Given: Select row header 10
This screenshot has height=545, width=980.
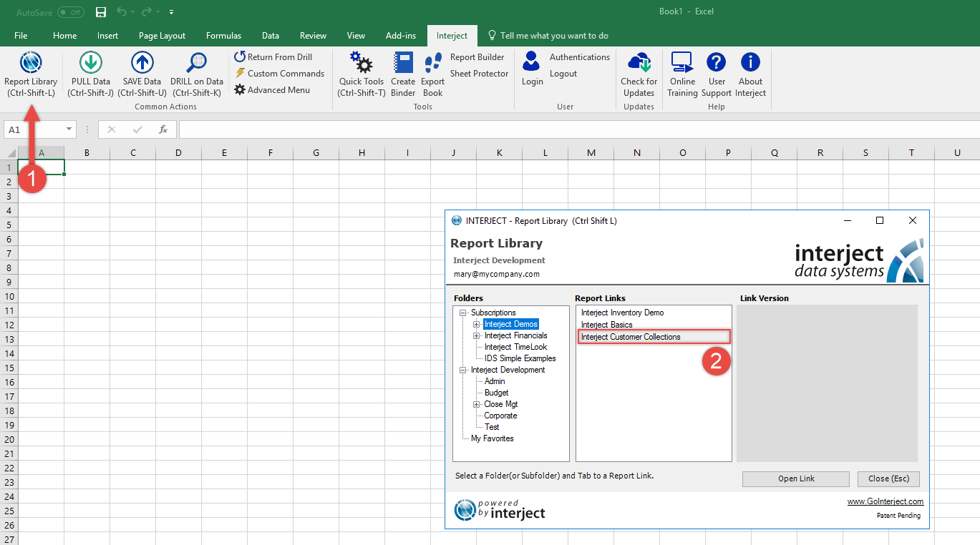Looking at the screenshot, I should click(x=9, y=296).
